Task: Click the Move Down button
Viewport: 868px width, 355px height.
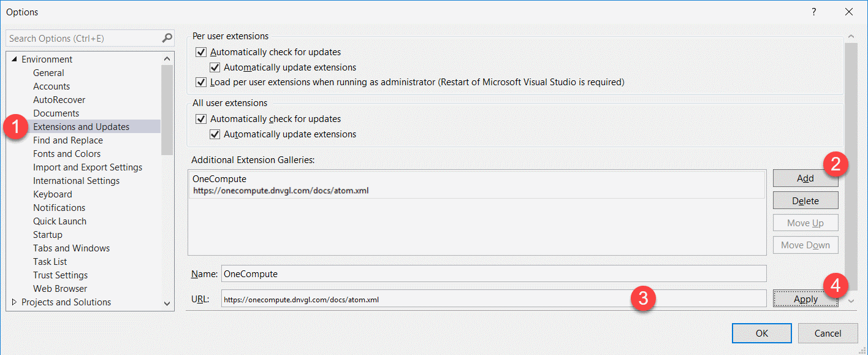Action: click(805, 245)
